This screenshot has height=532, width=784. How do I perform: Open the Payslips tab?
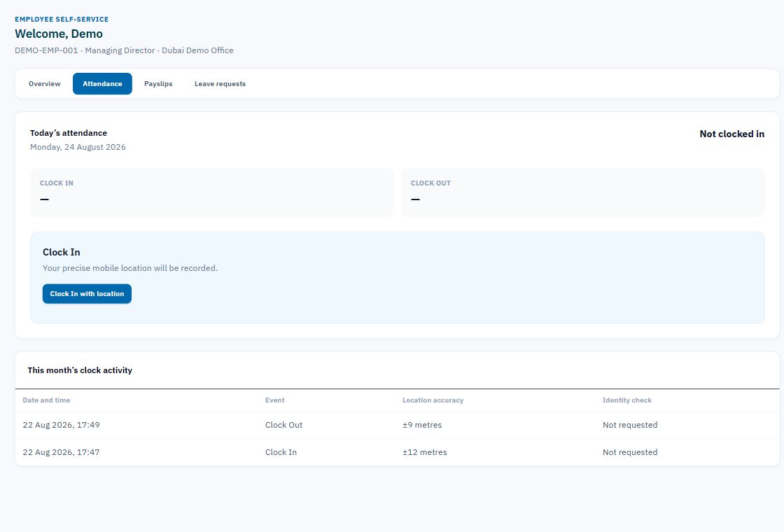click(x=158, y=83)
